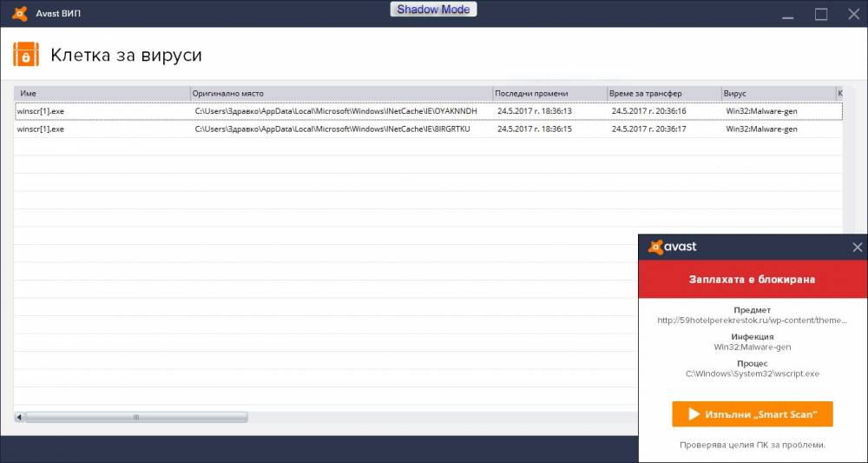Click the Предмет label in the popup
The height and width of the screenshot is (463, 868).
(x=753, y=310)
